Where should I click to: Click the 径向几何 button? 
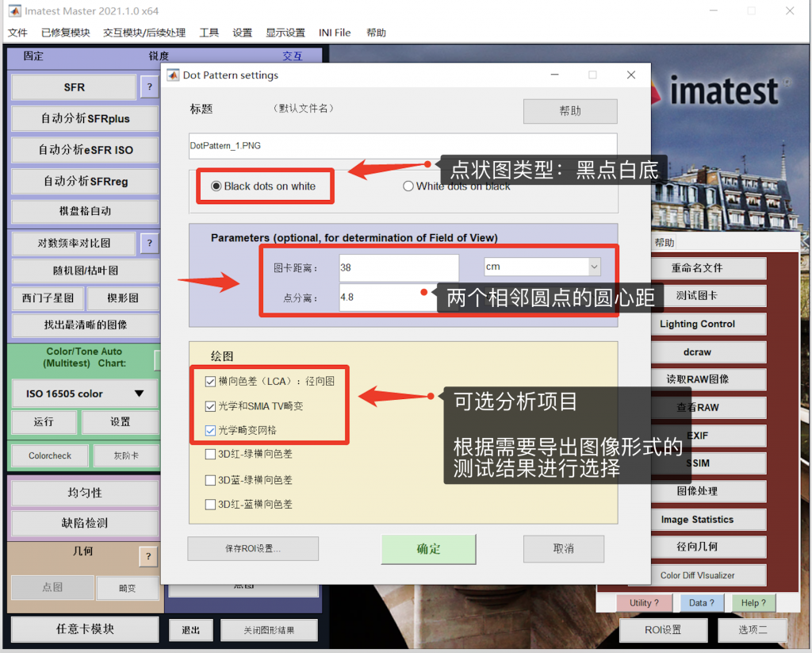[698, 547]
